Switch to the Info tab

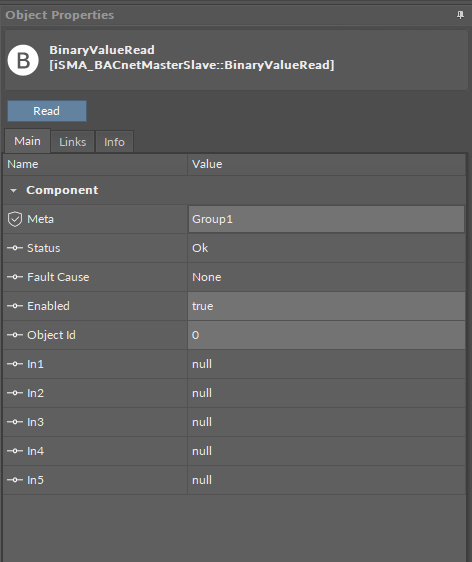(x=114, y=142)
